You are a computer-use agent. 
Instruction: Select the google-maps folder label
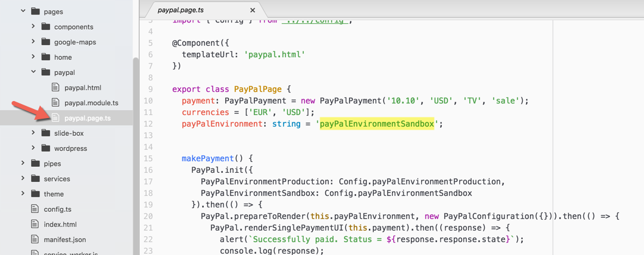pyautogui.click(x=75, y=42)
